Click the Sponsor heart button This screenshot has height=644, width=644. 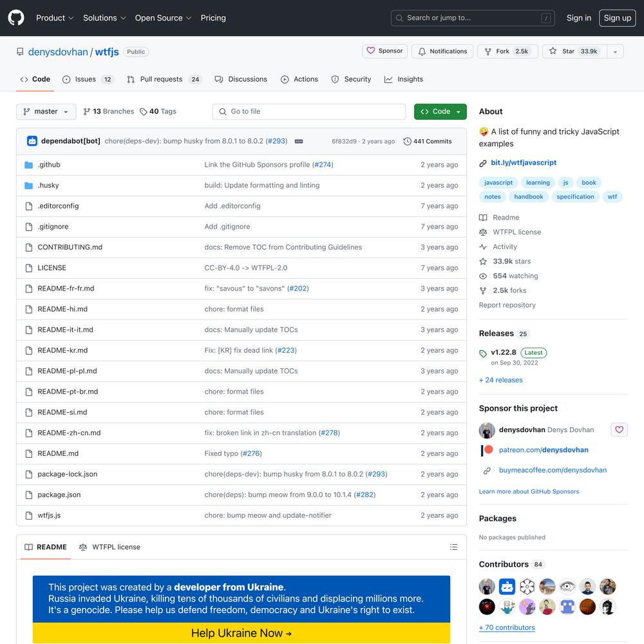384,51
